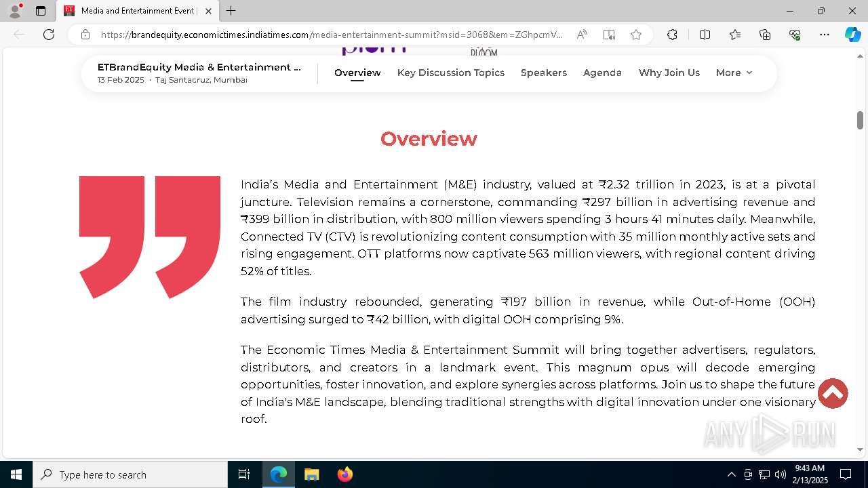The image size is (868, 488).
Task: View site information lock icon
Action: [x=85, y=35]
